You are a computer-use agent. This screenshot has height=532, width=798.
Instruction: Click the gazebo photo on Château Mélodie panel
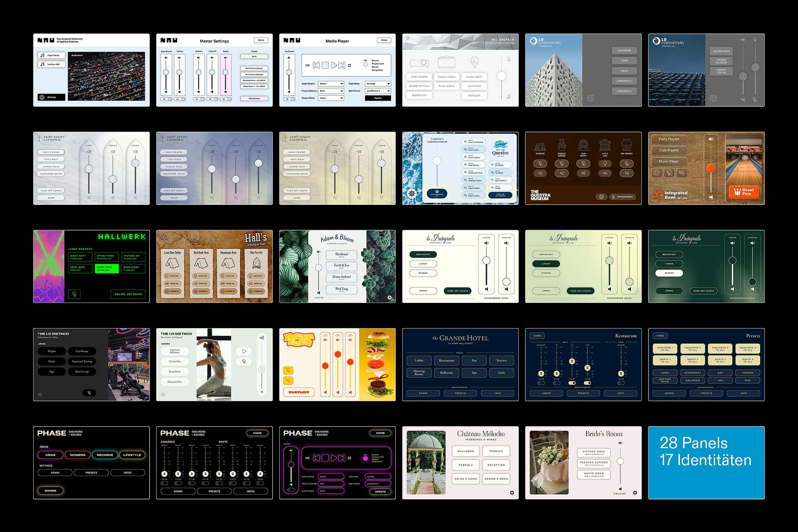coord(426,463)
